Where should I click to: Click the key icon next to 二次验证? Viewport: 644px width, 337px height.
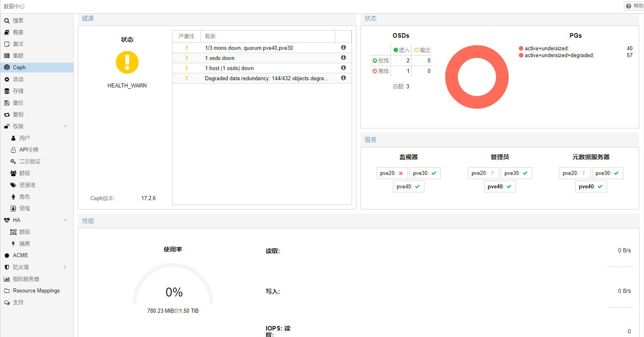13,161
